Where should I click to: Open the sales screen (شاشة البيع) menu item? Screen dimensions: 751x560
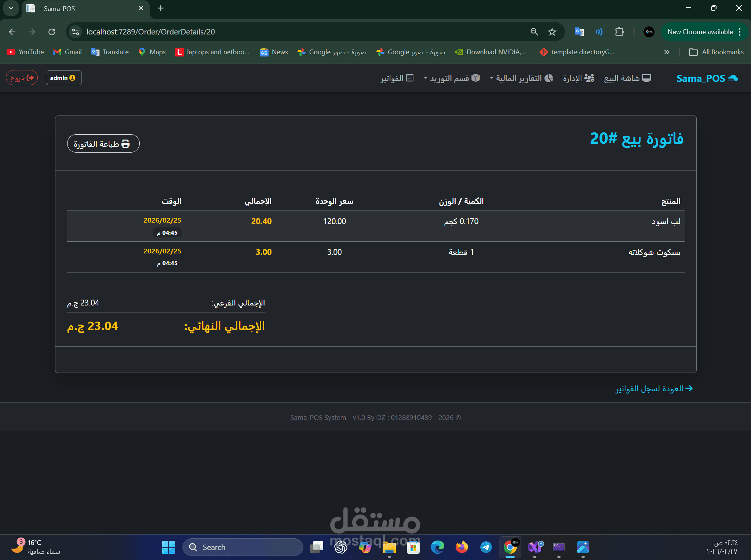627,78
